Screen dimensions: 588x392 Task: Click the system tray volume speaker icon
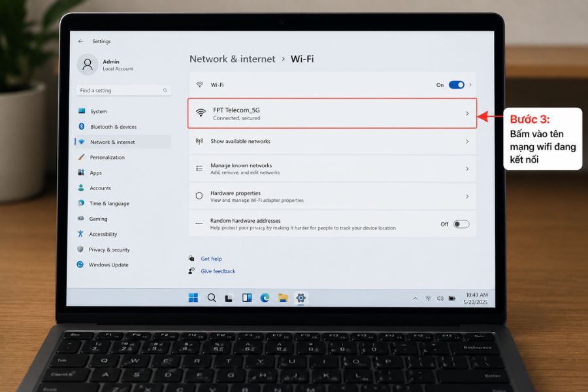pyautogui.click(x=440, y=298)
